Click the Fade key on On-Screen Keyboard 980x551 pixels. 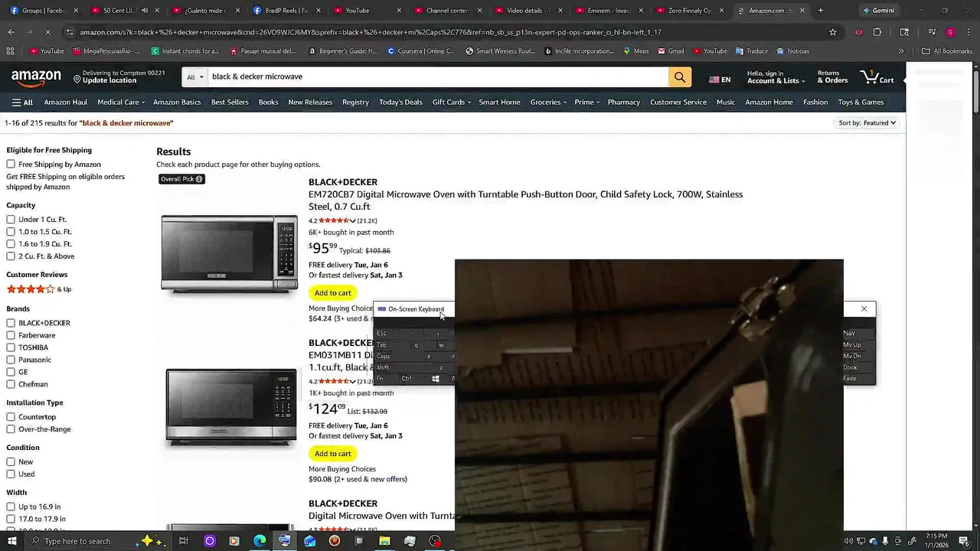point(850,379)
